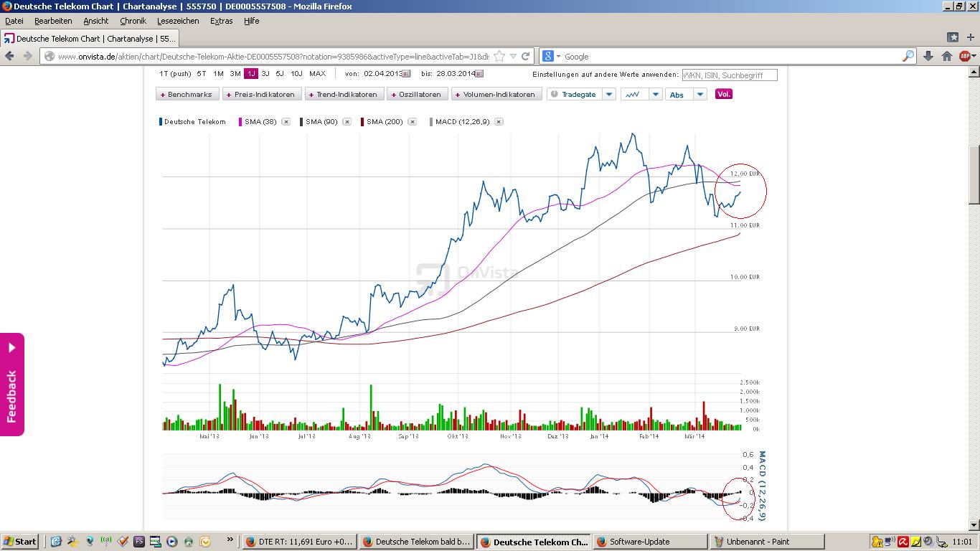This screenshot has height=551, width=980.
Task: Open the Ansicht menu
Action: point(96,21)
